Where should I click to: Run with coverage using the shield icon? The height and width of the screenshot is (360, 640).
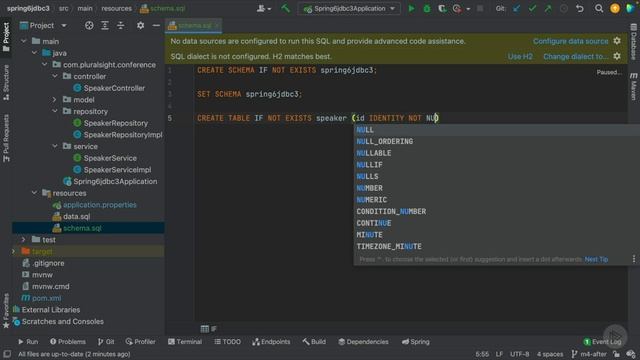click(x=442, y=9)
